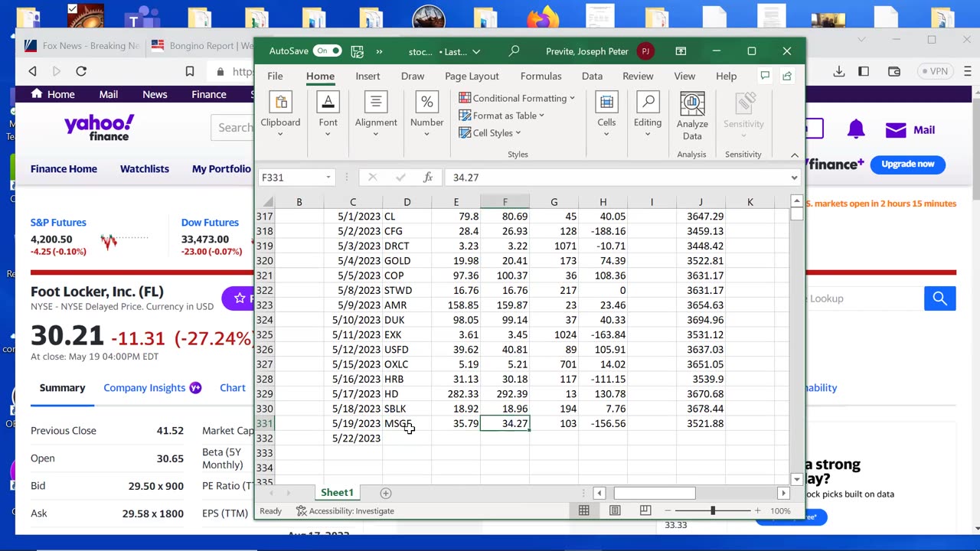Switch to the Data tab
This screenshot has width=980, height=551.
click(x=592, y=76)
